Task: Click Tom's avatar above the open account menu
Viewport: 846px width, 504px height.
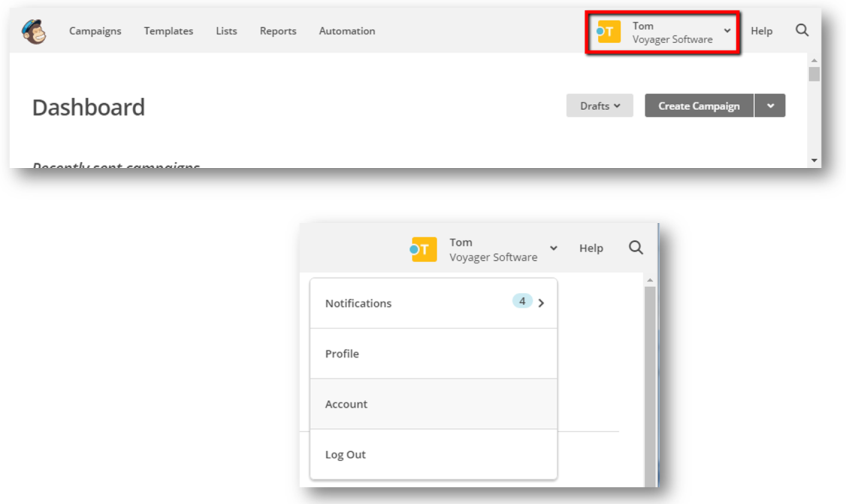Action: pyautogui.click(x=424, y=249)
